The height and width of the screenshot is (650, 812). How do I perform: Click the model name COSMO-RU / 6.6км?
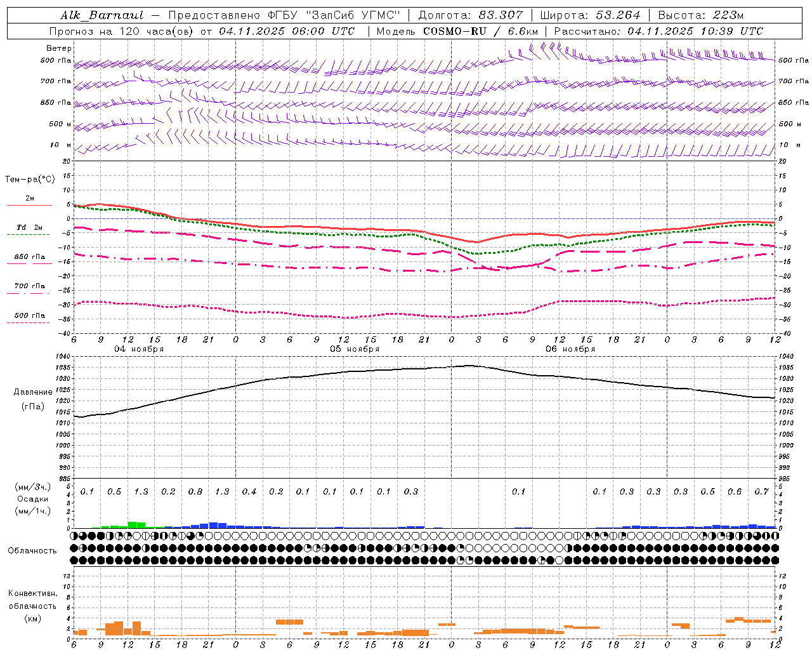point(481,31)
